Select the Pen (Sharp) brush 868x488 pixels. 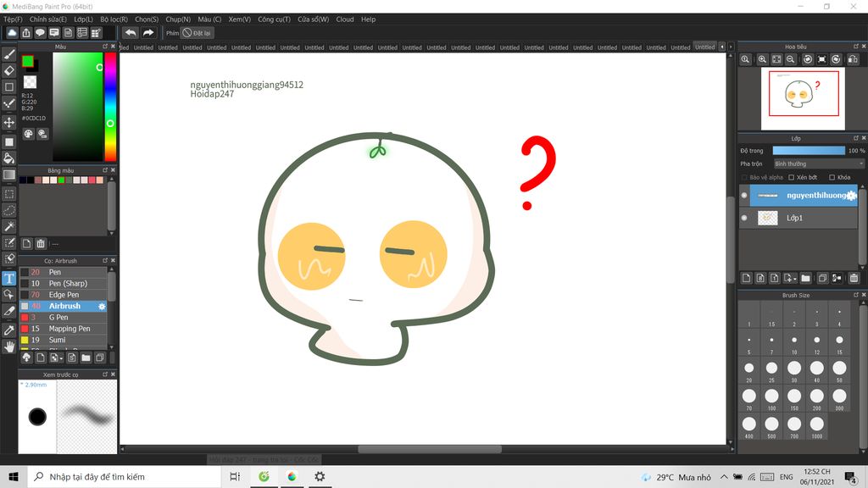coord(64,283)
